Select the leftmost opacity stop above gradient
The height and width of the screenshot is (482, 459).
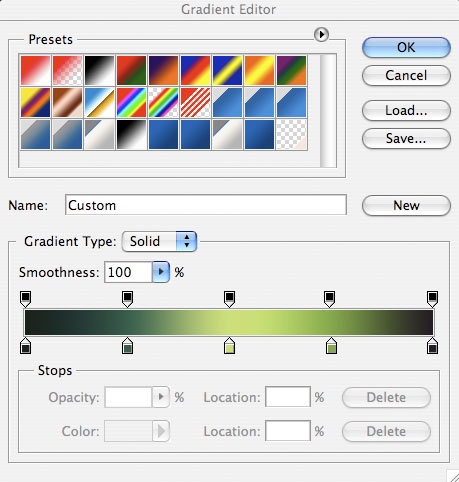[x=26, y=299]
